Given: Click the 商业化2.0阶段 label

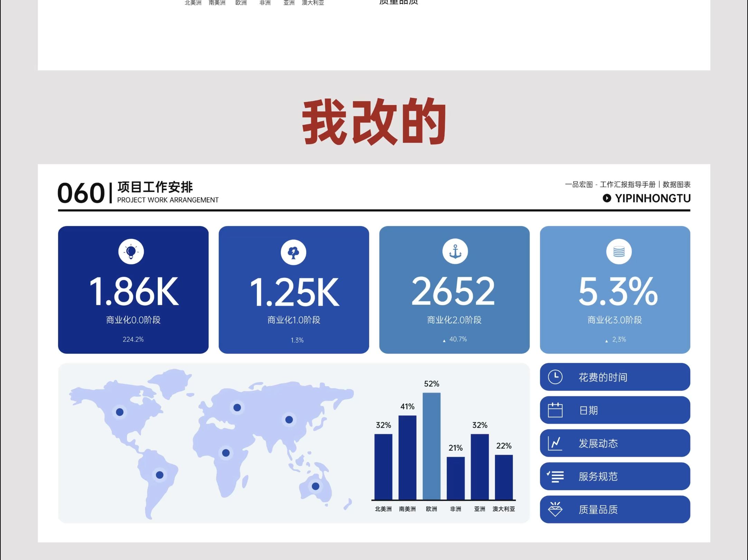Looking at the screenshot, I should pyautogui.click(x=454, y=320).
